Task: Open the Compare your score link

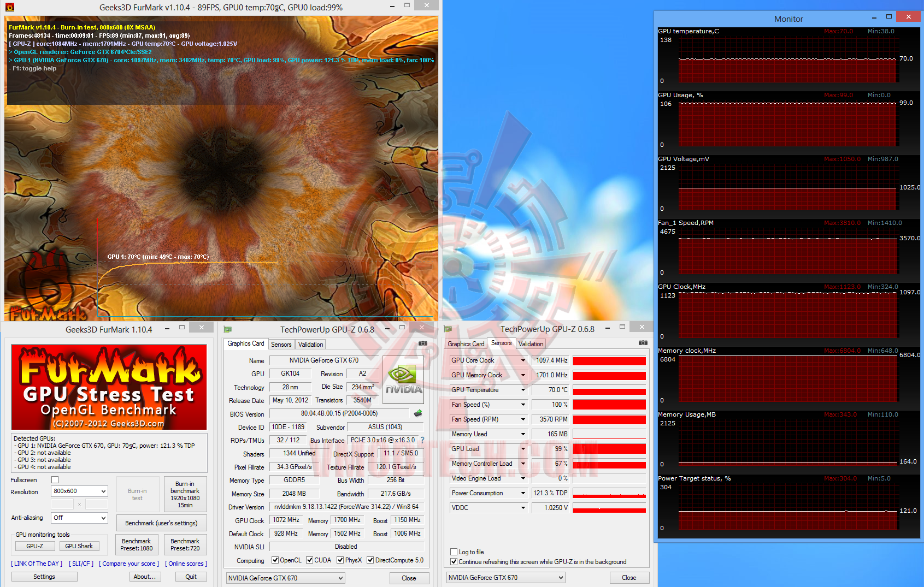Action: pos(129,564)
